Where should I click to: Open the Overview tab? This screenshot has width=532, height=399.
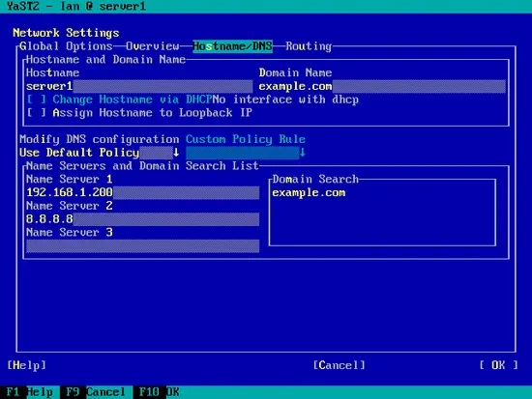(152, 46)
